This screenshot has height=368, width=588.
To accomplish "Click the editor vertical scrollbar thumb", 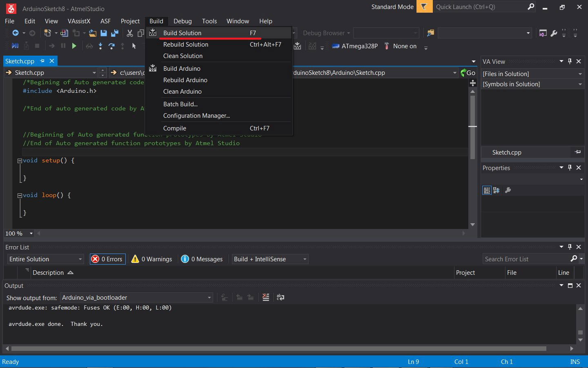I will tap(472, 127).
